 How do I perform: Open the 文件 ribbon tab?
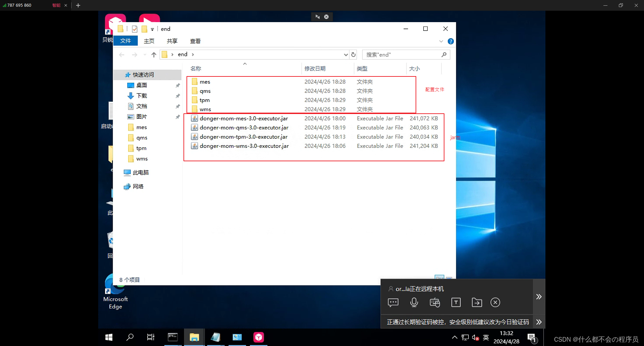click(125, 41)
